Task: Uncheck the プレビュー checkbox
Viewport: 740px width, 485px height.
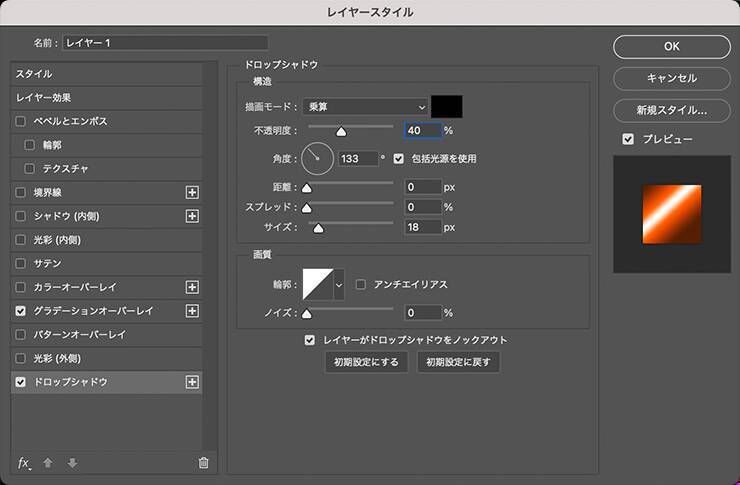Action: 628,139
